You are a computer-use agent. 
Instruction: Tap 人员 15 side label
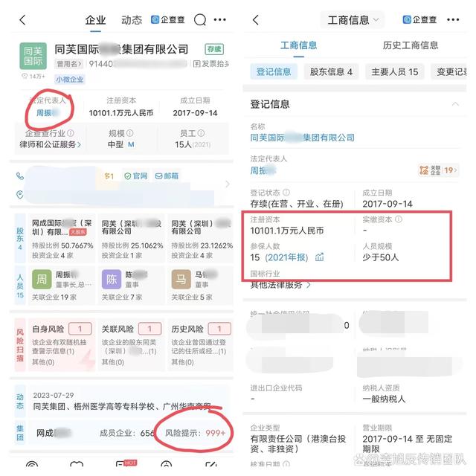pyautogui.click(x=20, y=286)
